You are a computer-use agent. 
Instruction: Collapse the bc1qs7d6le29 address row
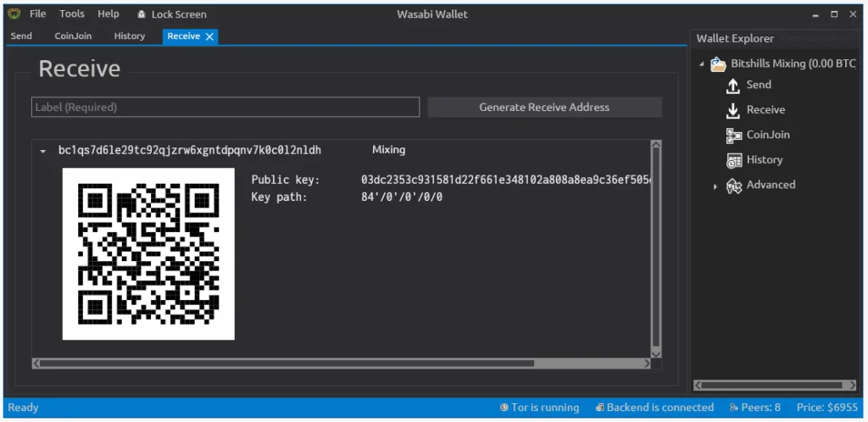[x=43, y=151]
